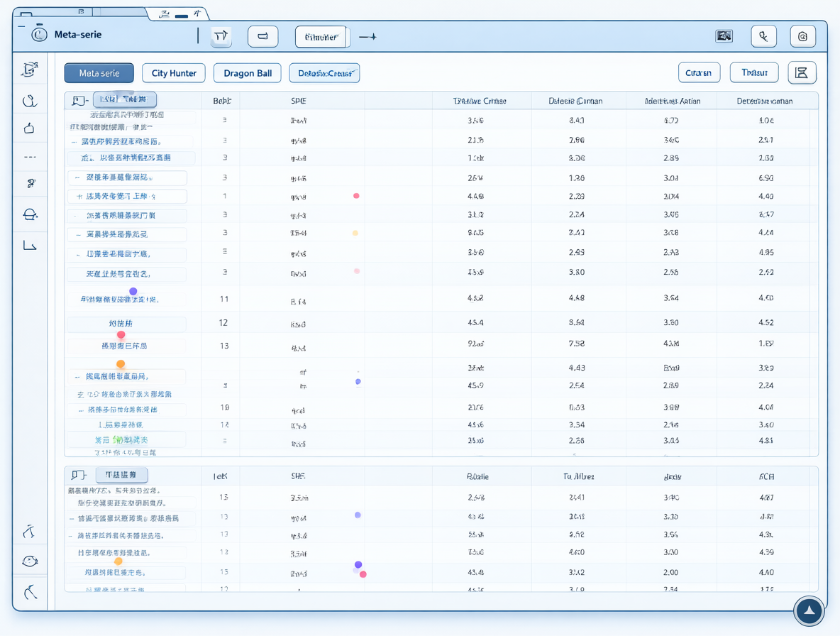Image resolution: width=840 pixels, height=636 pixels.
Task: Click the SPE column header of the second table
Action: (298, 476)
